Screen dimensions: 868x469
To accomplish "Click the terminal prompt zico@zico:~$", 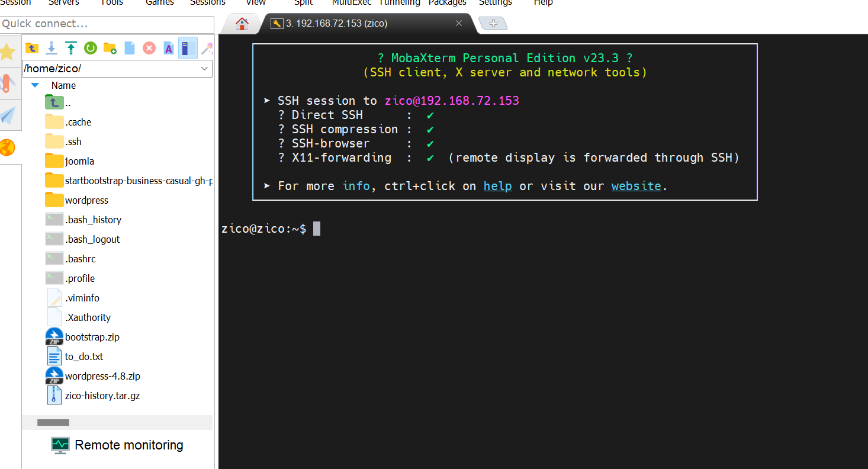I will pos(264,229).
